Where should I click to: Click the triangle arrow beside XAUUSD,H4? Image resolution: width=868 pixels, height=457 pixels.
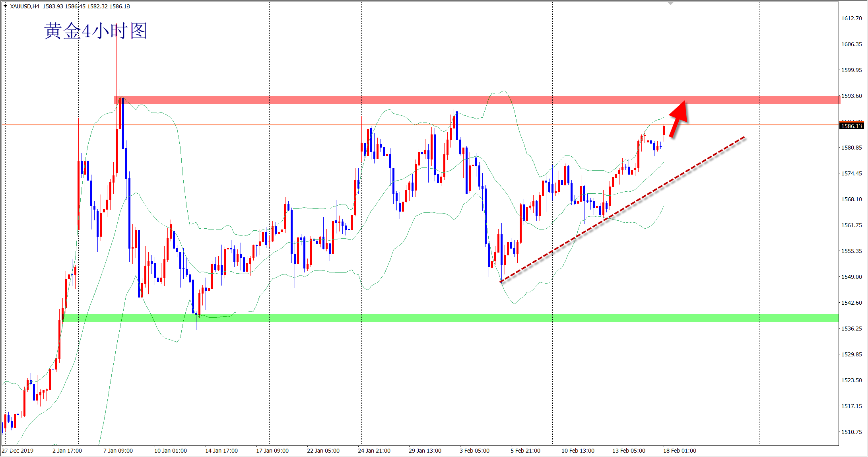pyautogui.click(x=6, y=6)
